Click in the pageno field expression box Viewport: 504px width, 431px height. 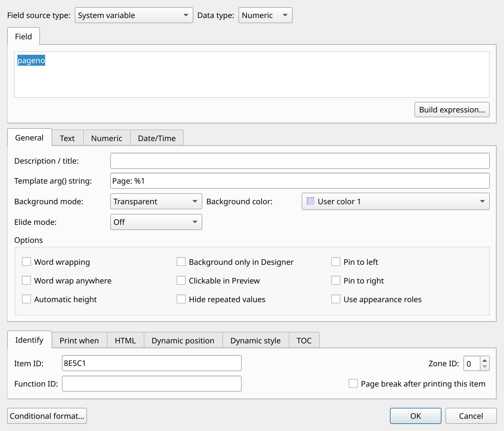[252, 74]
